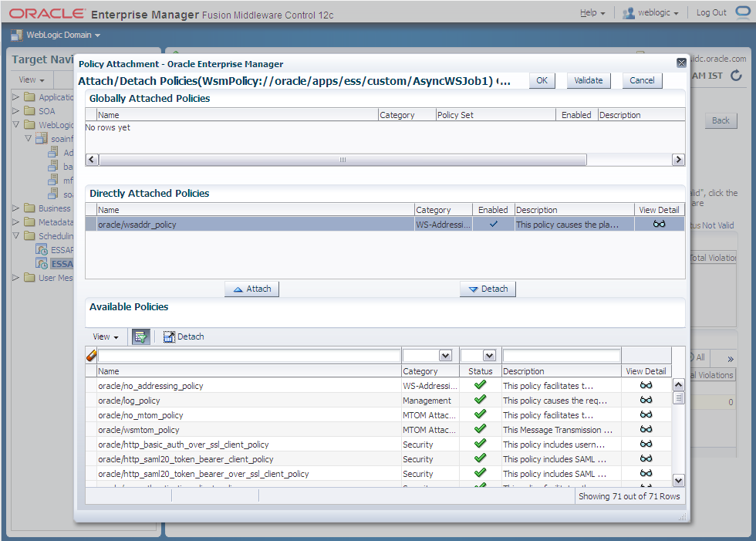Click the refresh icon beside AM IST
The image size is (756, 541).
tap(736, 75)
